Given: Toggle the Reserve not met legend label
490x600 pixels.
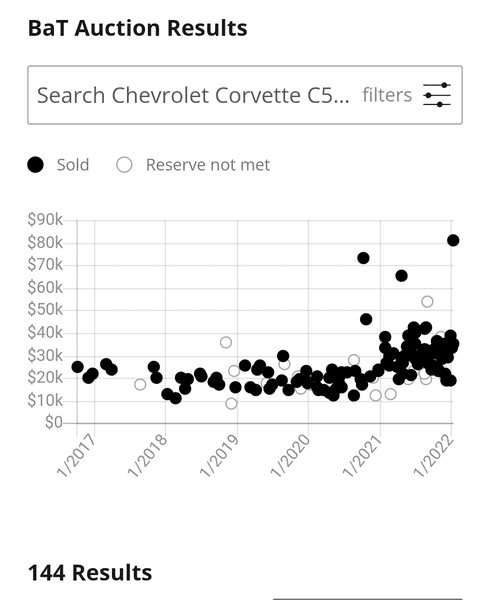Looking at the screenshot, I should pyautogui.click(x=208, y=165).
